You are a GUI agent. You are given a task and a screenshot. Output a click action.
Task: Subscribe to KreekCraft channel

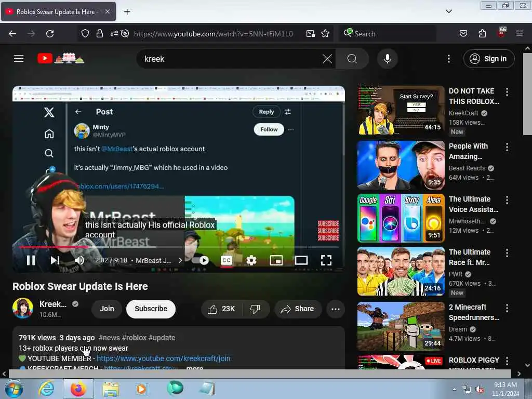coord(151,309)
